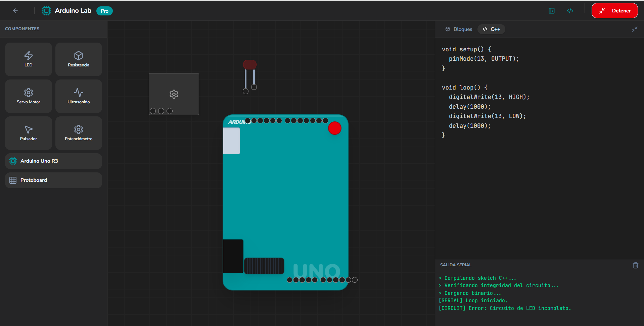Click the Pro badge
This screenshot has height=326, width=644.
[104, 11]
